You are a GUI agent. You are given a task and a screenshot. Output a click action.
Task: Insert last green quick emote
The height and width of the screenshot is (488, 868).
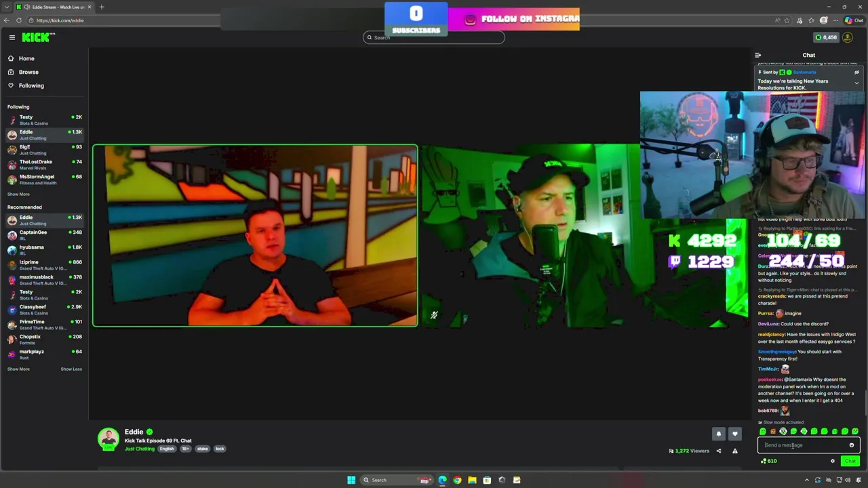[855, 431]
